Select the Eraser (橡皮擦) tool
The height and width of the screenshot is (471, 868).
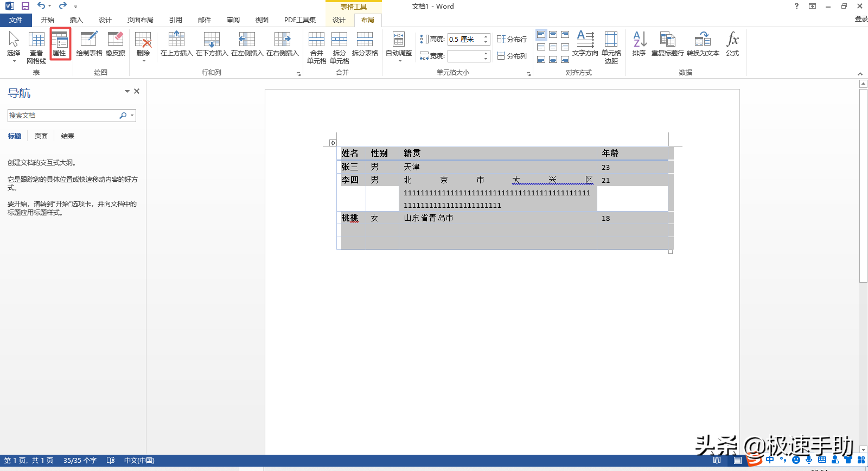point(116,44)
